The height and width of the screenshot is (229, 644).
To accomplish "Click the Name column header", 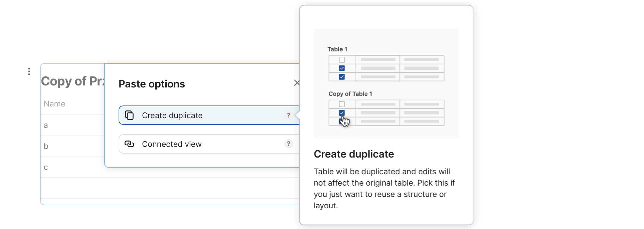I will pyautogui.click(x=54, y=104).
